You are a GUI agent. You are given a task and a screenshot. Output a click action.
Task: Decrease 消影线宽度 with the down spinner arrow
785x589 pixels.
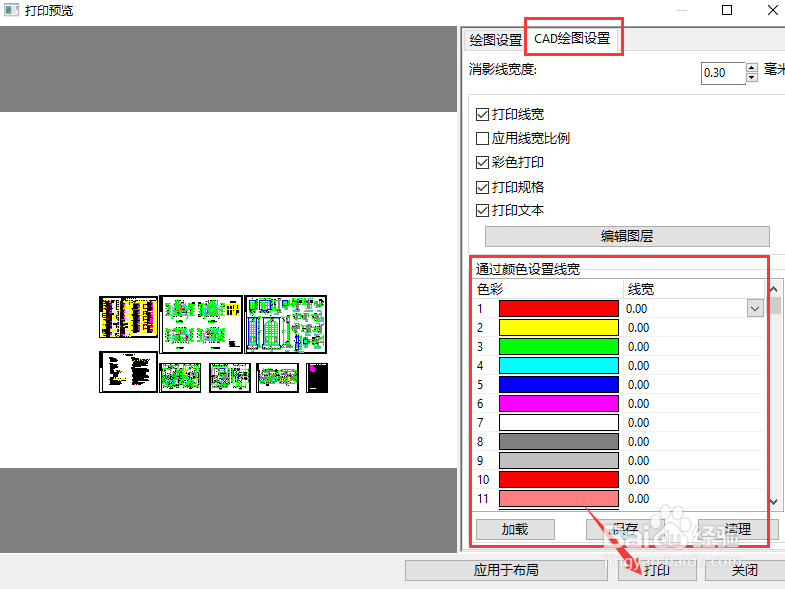(x=752, y=78)
